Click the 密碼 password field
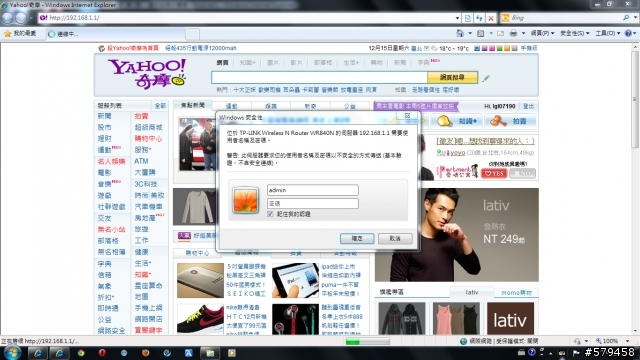 pos(313,203)
